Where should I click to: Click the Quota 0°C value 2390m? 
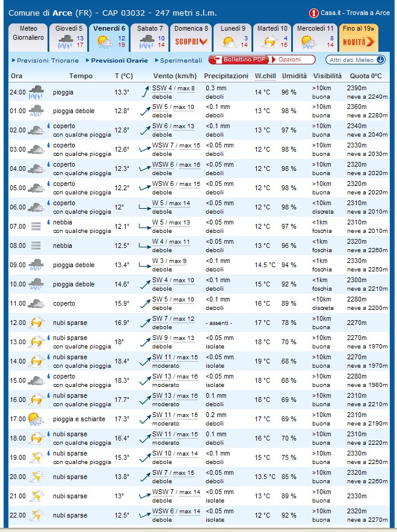[x=356, y=88]
